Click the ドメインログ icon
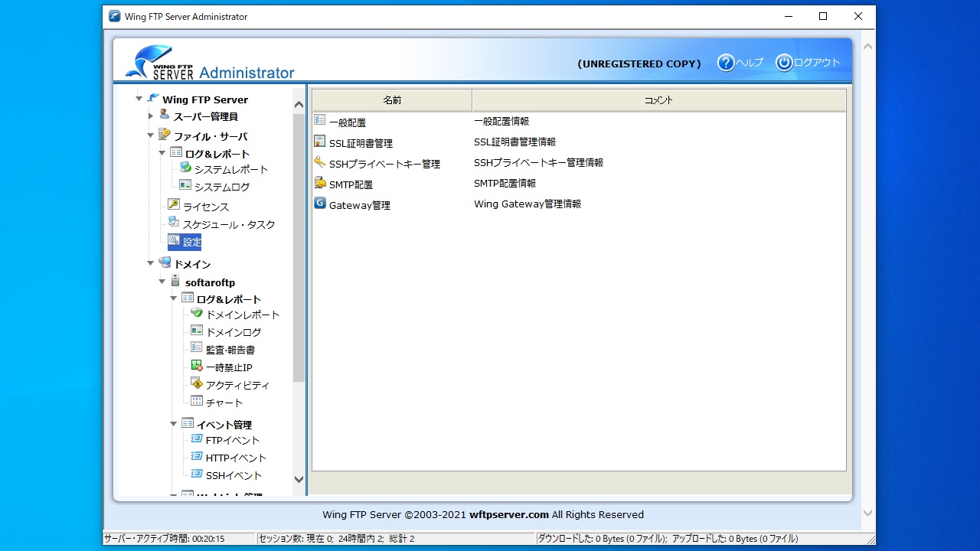The width and height of the screenshot is (980, 551). click(x=197, y=331)
